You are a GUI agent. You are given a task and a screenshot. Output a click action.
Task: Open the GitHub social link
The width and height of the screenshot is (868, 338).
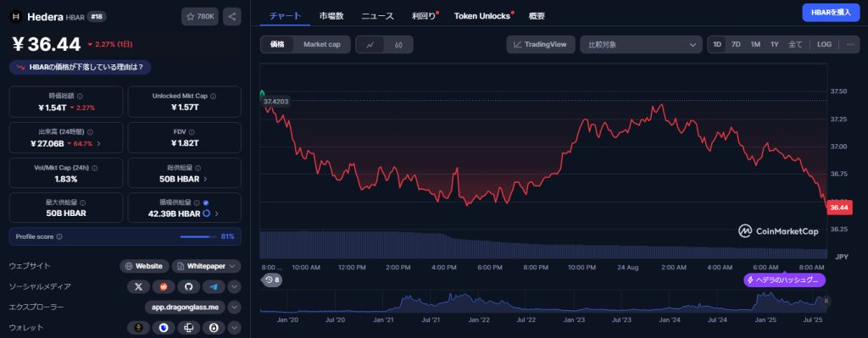[188, 286]
